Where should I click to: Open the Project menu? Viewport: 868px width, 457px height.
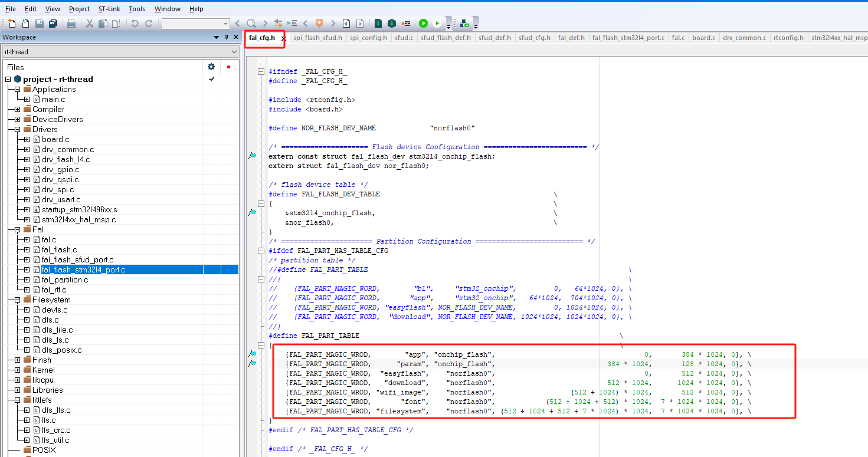(79, 9)
